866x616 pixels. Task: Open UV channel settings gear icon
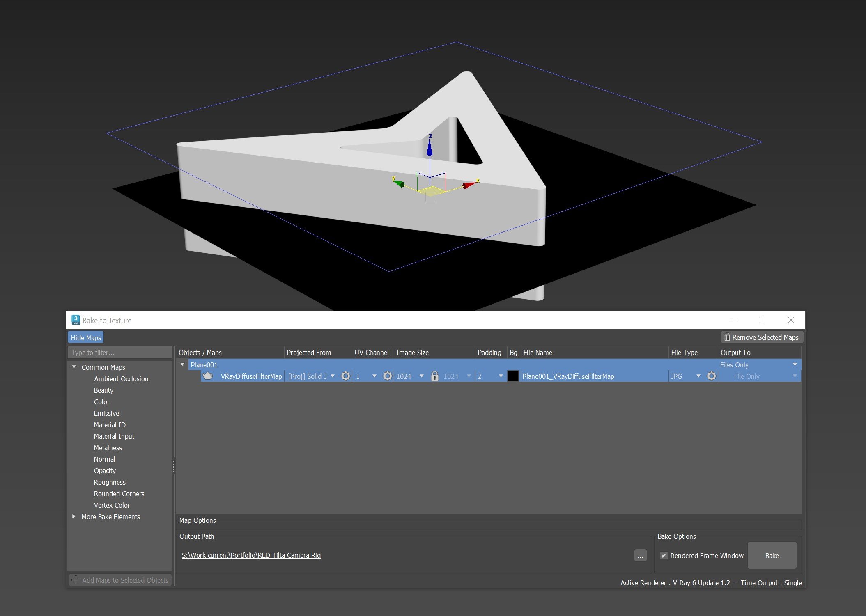387,376
